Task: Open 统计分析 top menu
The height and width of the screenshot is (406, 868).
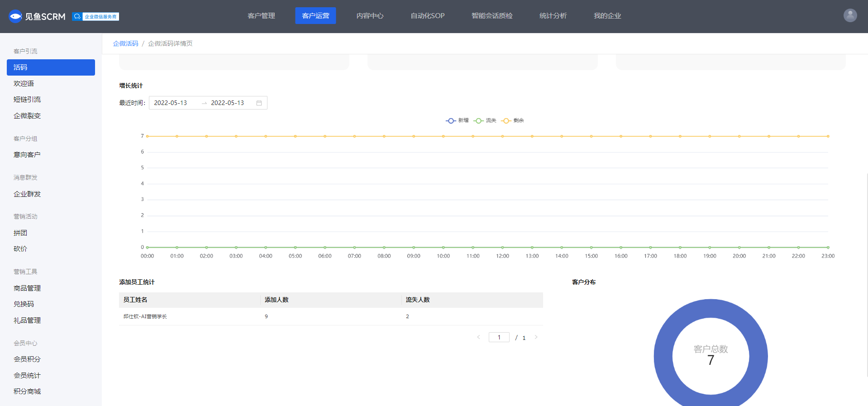Action: (x=553, y=16)
